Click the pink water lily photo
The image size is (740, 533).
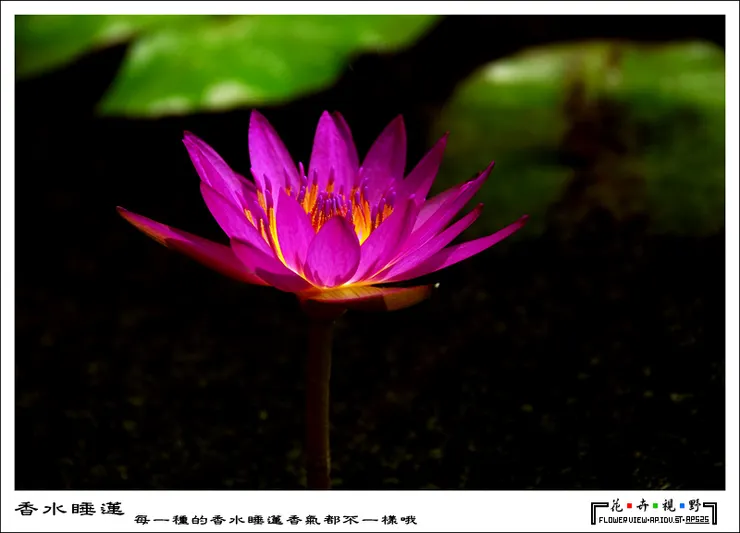(x=370, y=253)
